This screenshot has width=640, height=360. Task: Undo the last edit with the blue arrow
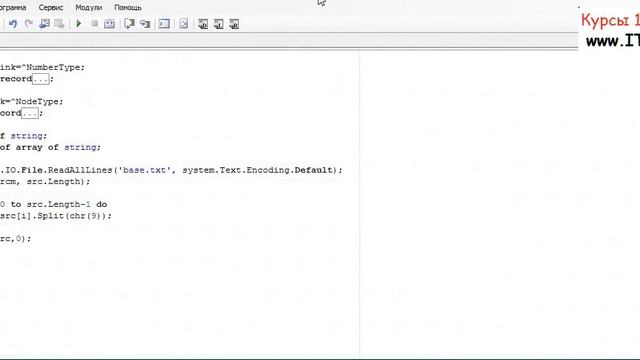[x=13, y=24]
